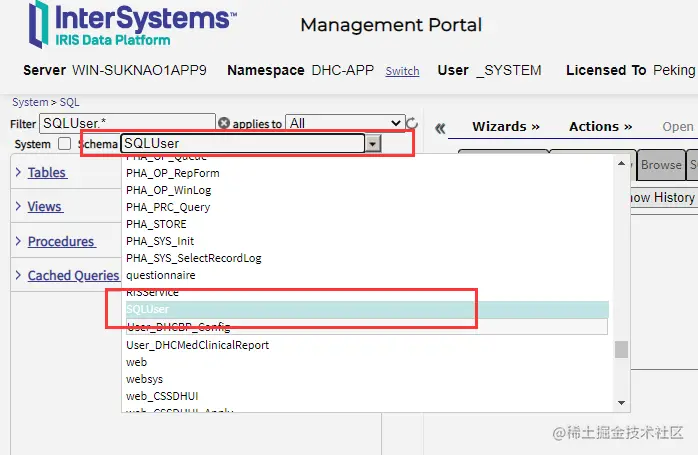Open the Actions menu

(601, 127)
